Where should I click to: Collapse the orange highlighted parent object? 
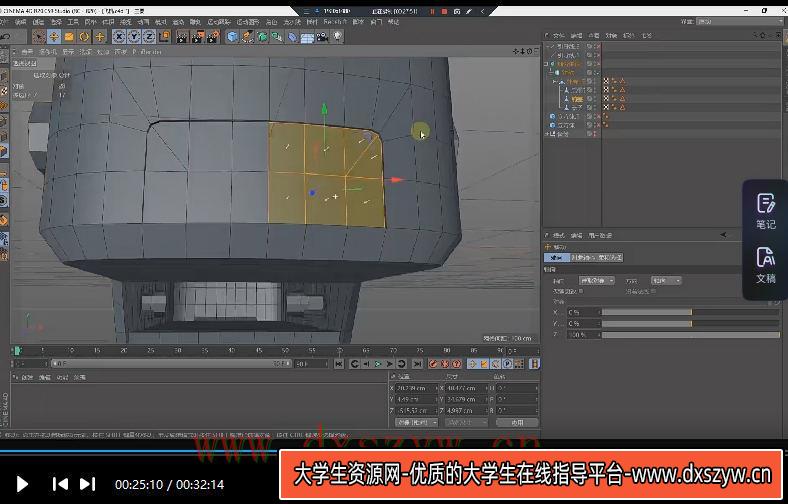pos(547,64)
